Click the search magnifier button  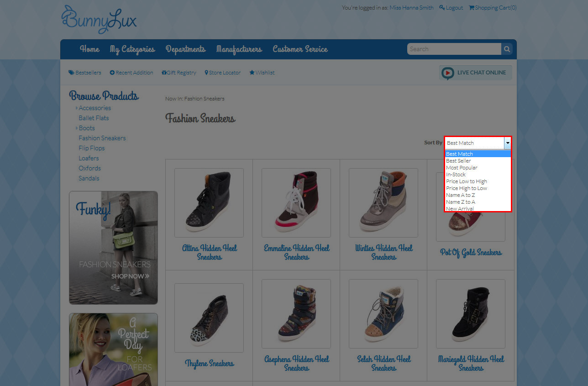coord(507,49)
